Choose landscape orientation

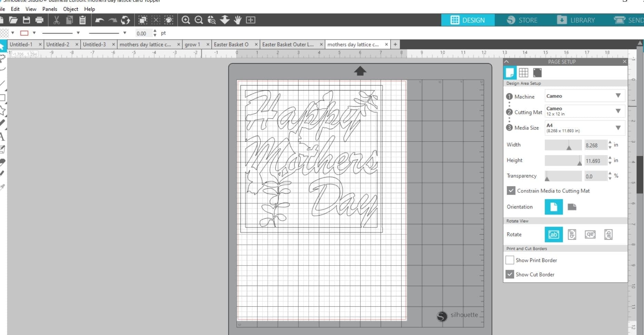(x=572, y=207)
